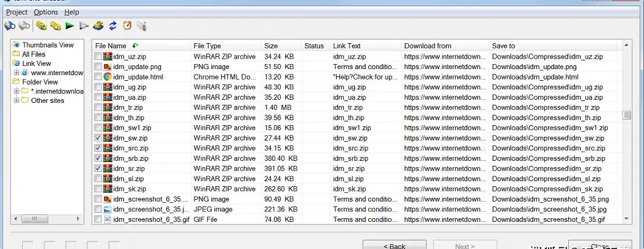
Task: Click the GIF icon of idm_screenshot_6_35.gif
Action: click(108, 219)
